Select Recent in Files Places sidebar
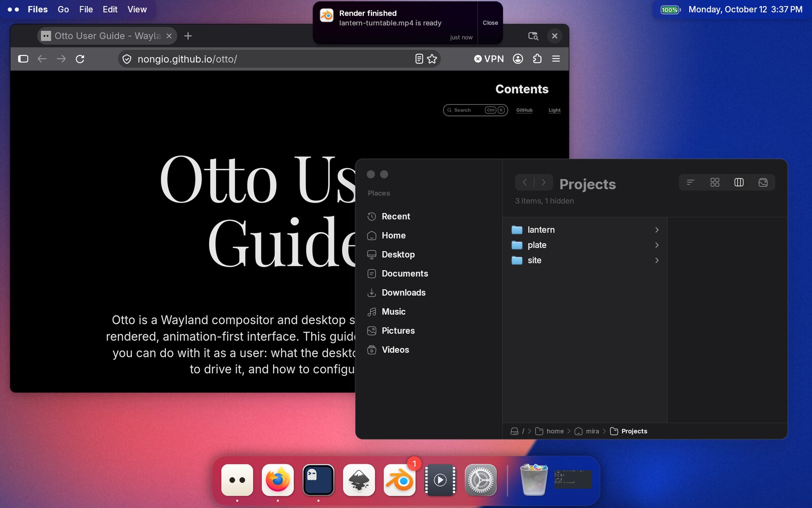This screenshot has width=812, height=508. [x=389, y=216]
